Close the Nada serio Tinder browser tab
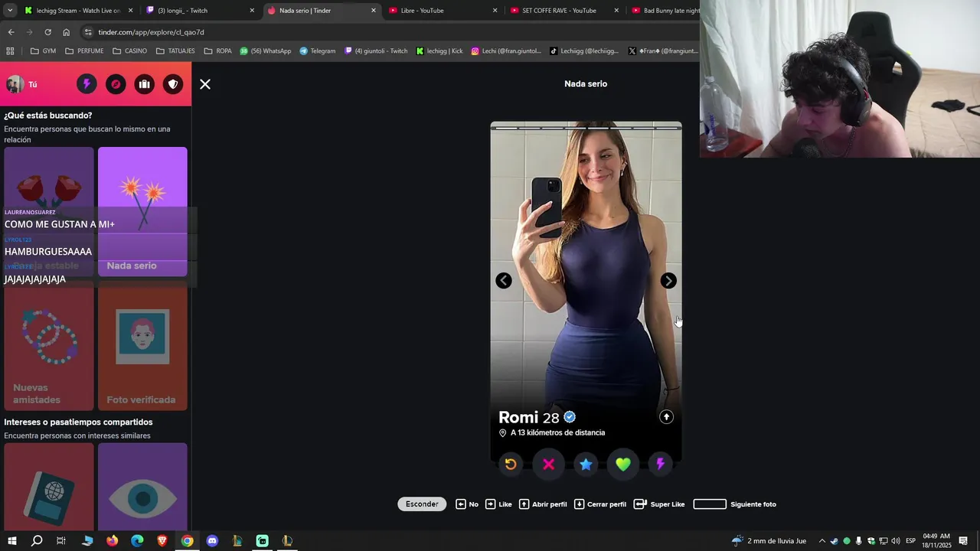Screen dimensions: 980x551 [x=374, y=11]
